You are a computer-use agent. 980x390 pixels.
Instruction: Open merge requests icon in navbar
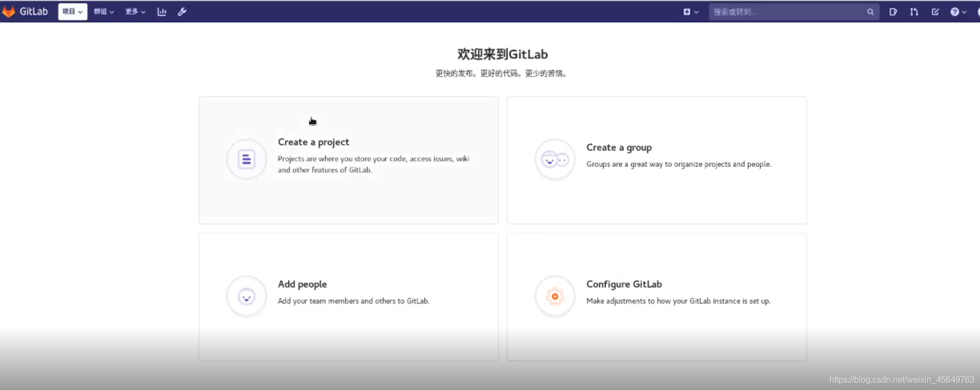pos(914,12)
